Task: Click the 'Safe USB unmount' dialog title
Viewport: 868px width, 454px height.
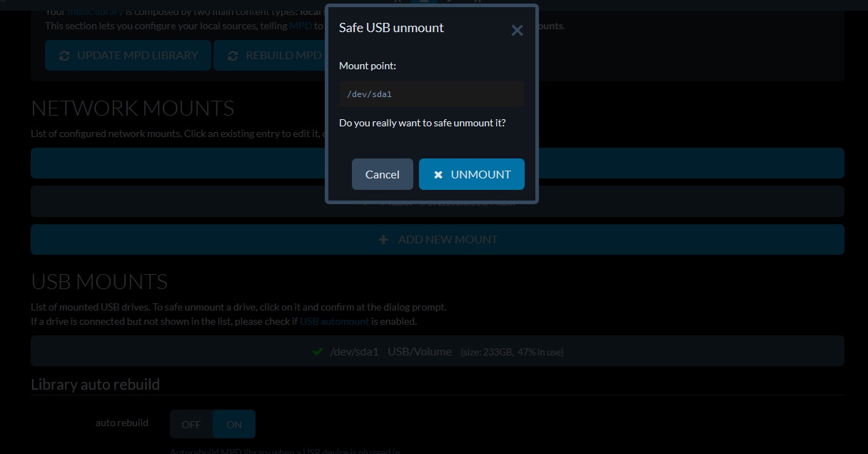Action: pyautogui.click(x=391, y=28)
